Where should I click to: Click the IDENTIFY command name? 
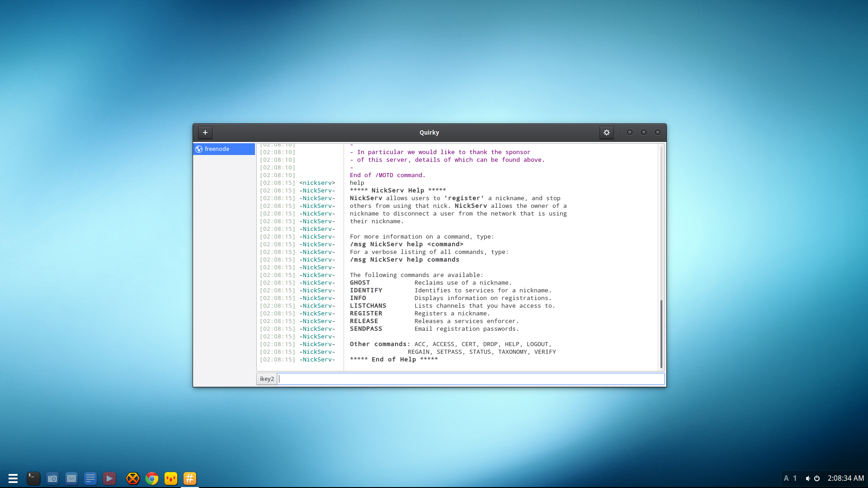(366, 291)
